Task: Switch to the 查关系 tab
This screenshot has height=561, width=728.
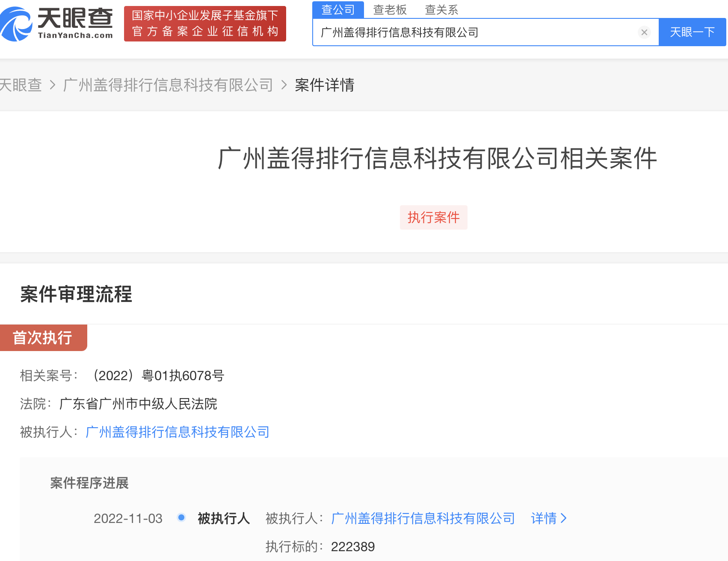Action: click(x=441, y=9)
